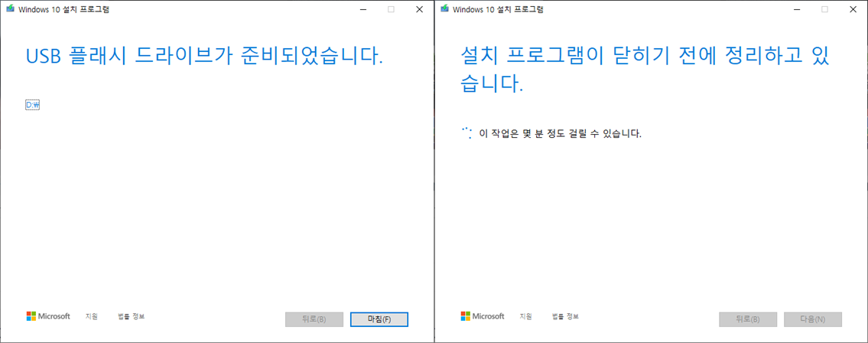The width and height of the screenshot is (868, 343).
Task: Click the greyed 뒤로(B) button in right window
Action: click(748, 319)
